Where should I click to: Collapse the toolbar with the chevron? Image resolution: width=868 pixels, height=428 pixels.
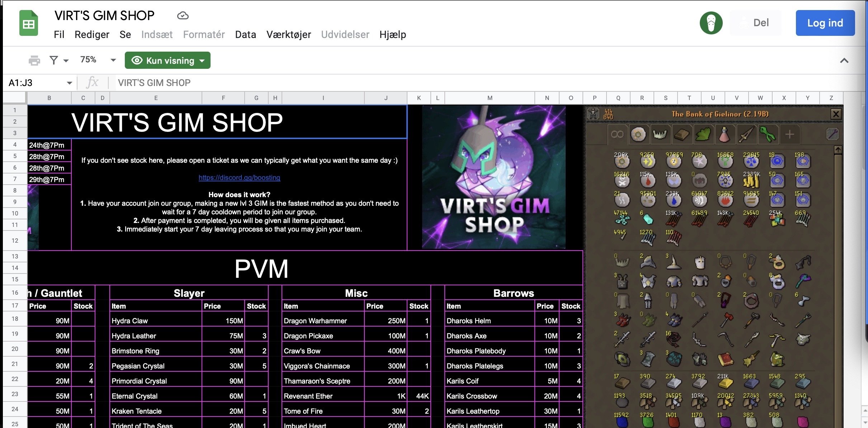pos(844,61)
